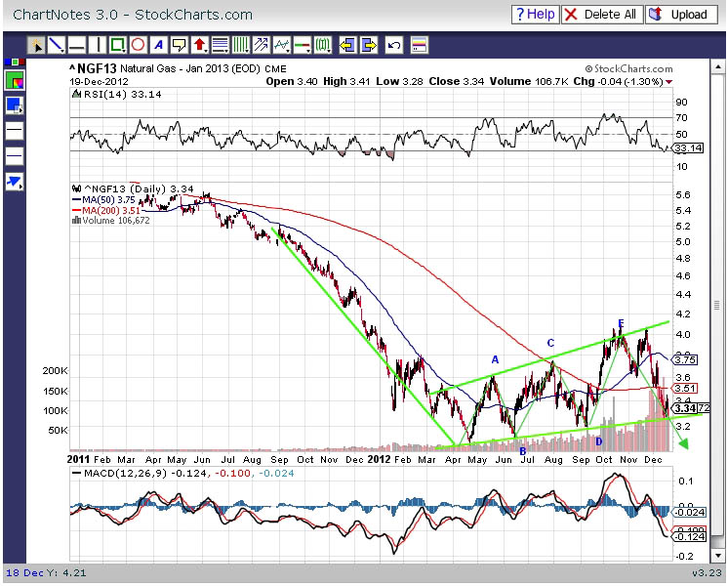This screenshot has height=586, width=728.
Task: Pick the diagonal trendline drawing tool
Action: (x=57, y=45)
